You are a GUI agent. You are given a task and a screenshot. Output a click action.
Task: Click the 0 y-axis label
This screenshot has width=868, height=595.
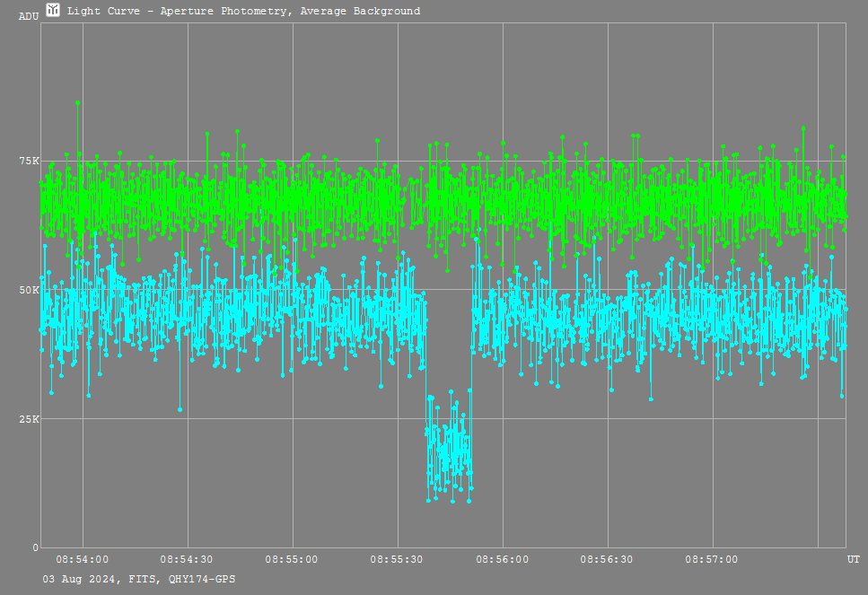coord(36,548)
